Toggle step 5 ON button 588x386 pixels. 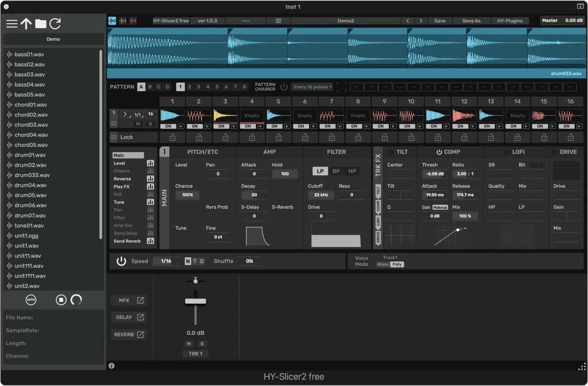point(275,126)
